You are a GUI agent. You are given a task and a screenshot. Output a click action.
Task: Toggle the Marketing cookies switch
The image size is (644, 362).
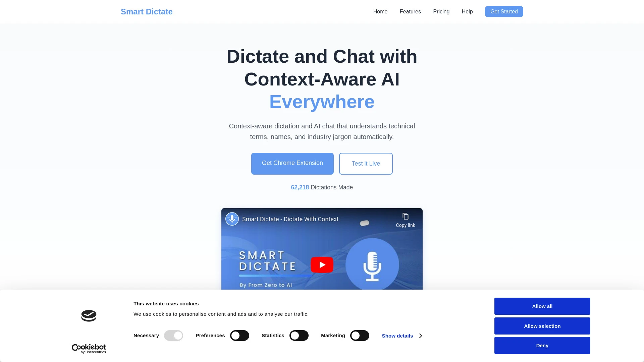tap(359, 336)
